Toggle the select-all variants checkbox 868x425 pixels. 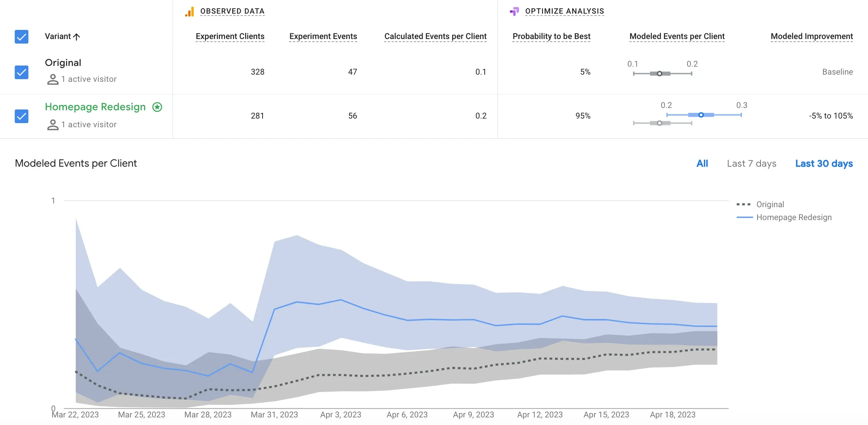click(x=22, y=37)
